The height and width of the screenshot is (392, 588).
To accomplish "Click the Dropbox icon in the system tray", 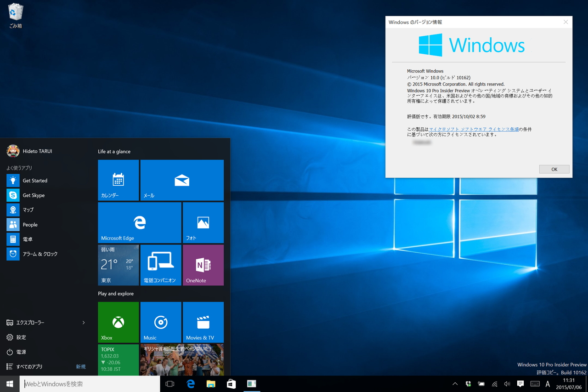I will (468, 384).
